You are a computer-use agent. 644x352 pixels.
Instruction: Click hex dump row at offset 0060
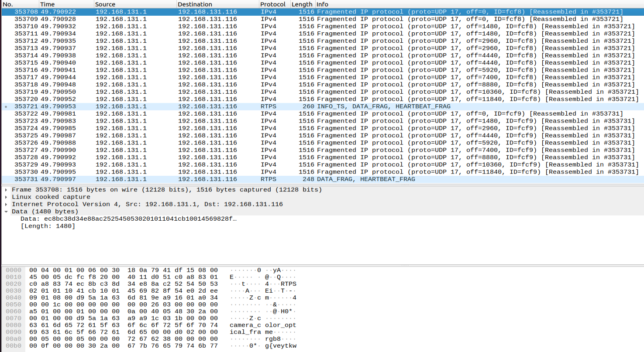[151, 311]
